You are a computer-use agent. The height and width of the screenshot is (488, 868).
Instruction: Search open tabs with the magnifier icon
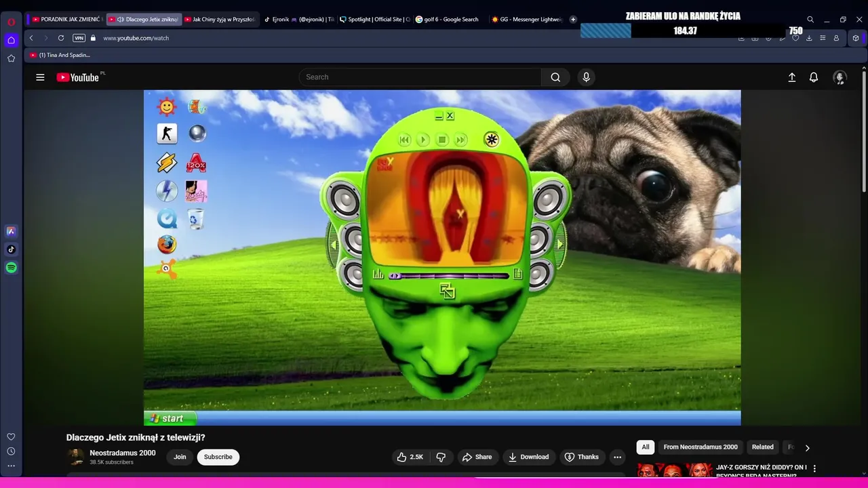pos(810,20)
